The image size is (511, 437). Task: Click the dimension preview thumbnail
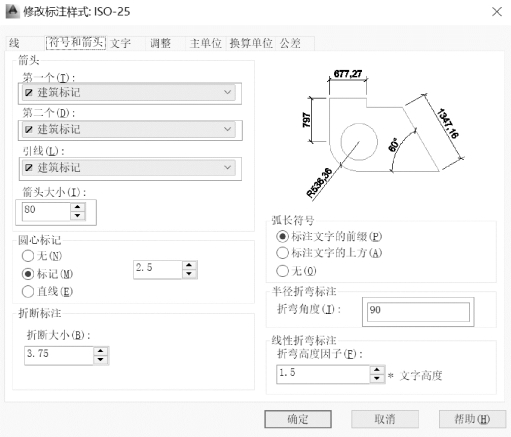(383, 133)
